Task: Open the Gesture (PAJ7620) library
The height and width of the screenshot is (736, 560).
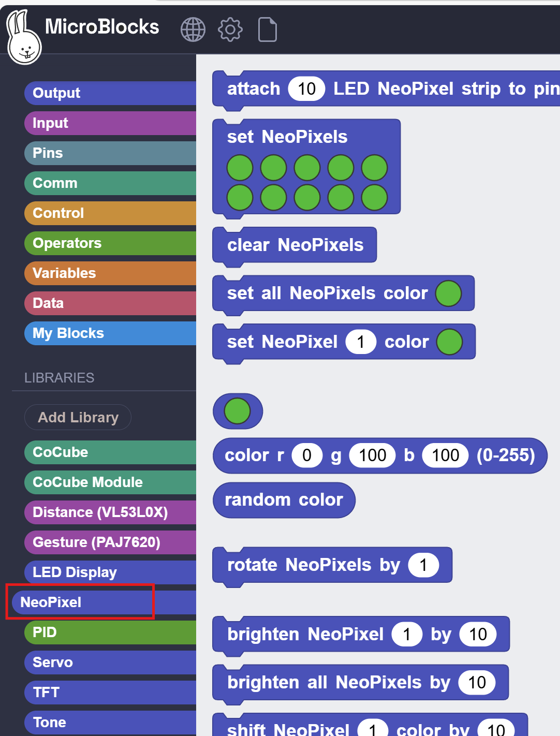Action: click(x=110, y=542)
